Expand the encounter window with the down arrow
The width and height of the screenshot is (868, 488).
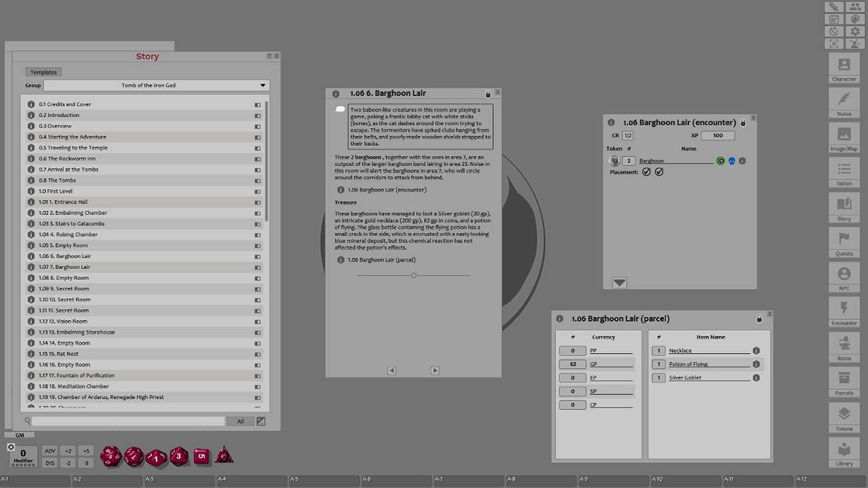coord(618,282)
